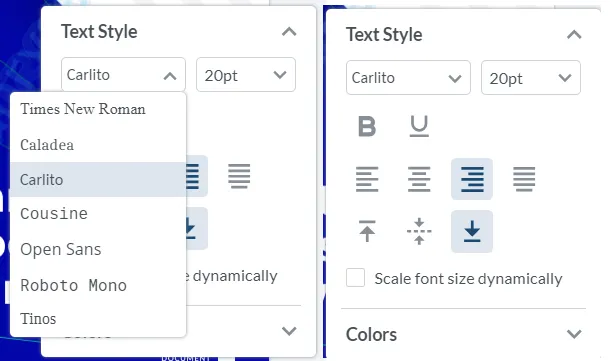The width and height of the screenshot is (612, 361).
Task: Align text vertically to middle
Action: coord(419,231)
